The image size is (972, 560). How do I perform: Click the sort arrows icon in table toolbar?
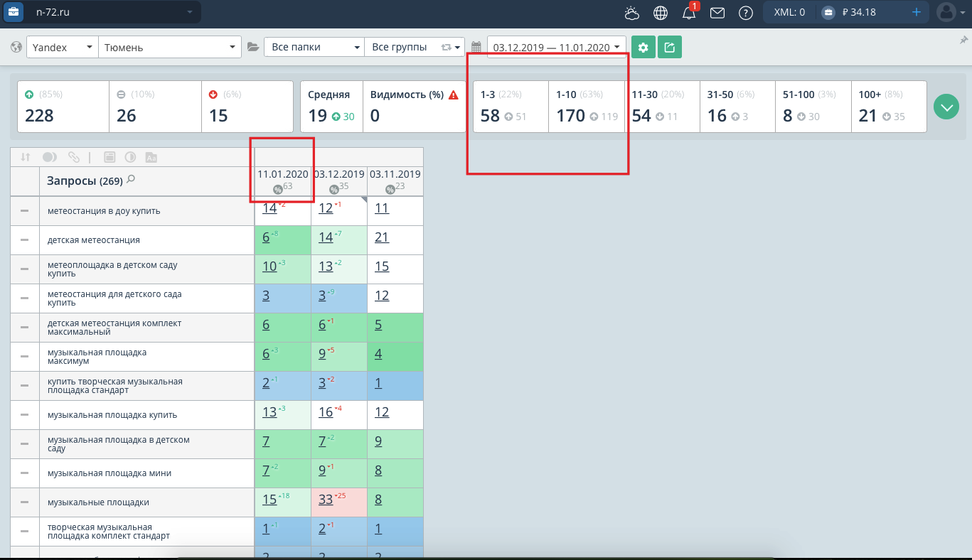(26, 157)
